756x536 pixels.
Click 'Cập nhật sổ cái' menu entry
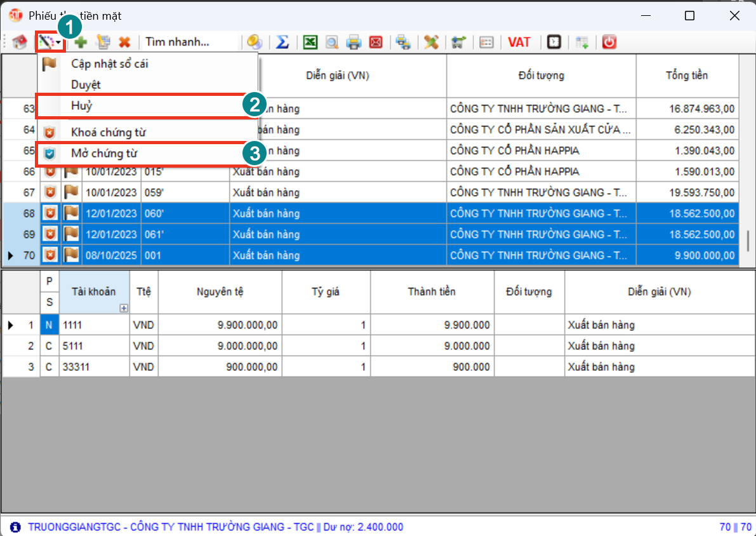[110, 64]
